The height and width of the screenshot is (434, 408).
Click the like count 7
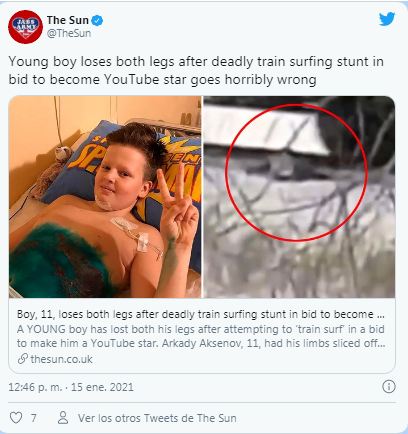[x=33, y=418]
